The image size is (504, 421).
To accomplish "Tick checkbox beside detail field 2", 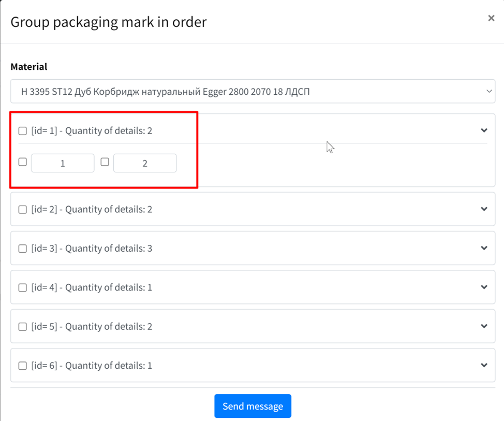I will point(105,162).
